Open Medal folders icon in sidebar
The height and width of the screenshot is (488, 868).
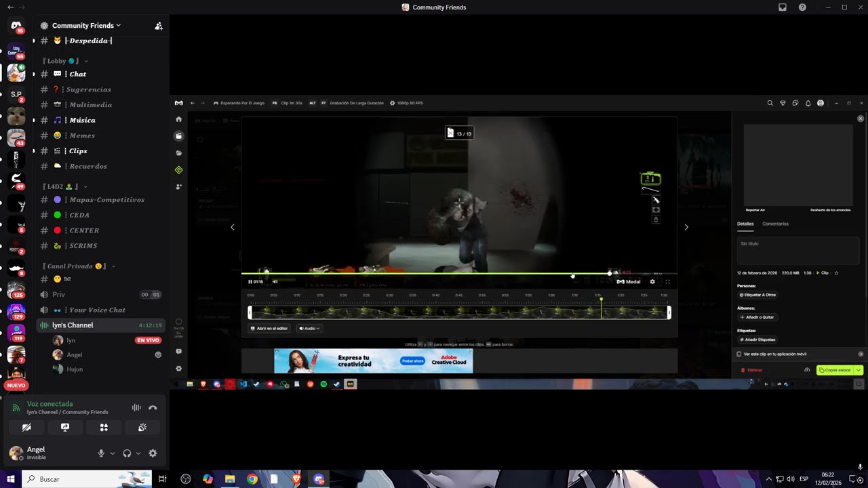(178, 153)
